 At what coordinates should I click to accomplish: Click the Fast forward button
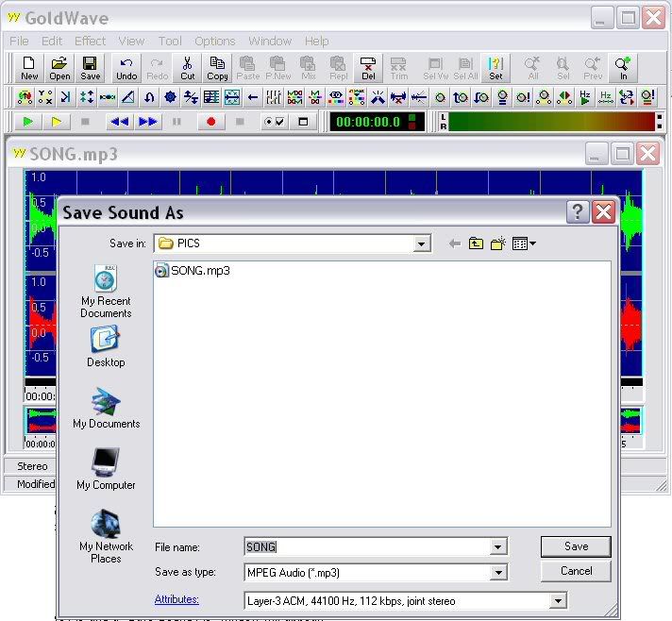tap(148, 122)
